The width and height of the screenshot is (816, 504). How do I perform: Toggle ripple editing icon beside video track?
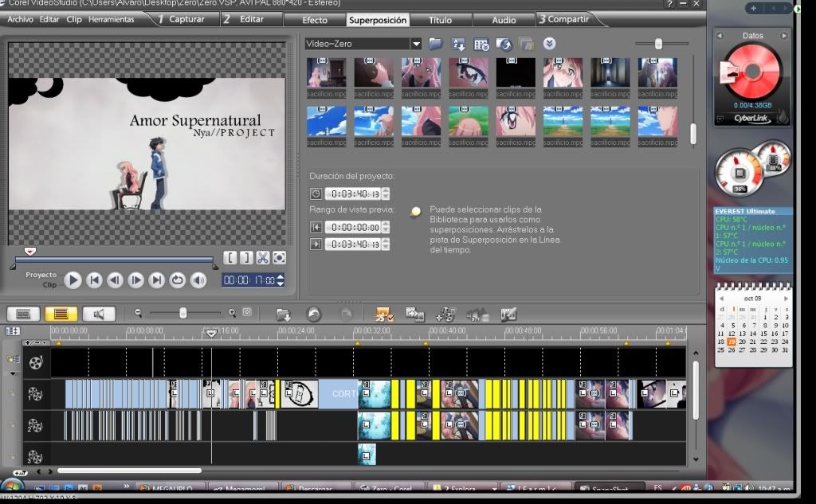(13, 359)
